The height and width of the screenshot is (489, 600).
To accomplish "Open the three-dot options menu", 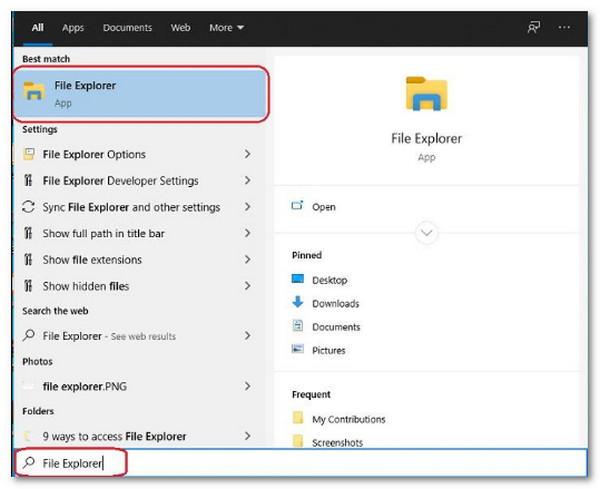I will tap(564, 27).
